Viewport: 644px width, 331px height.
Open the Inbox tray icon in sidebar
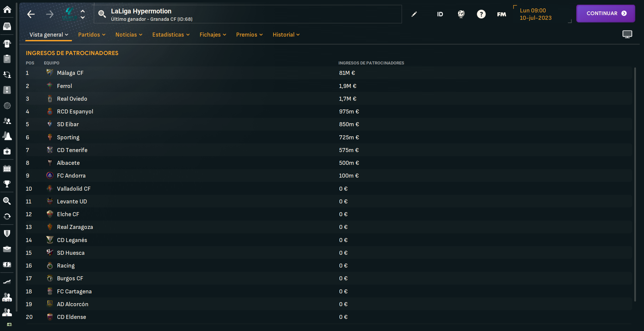pyautogui.click(x=7, y=26)
